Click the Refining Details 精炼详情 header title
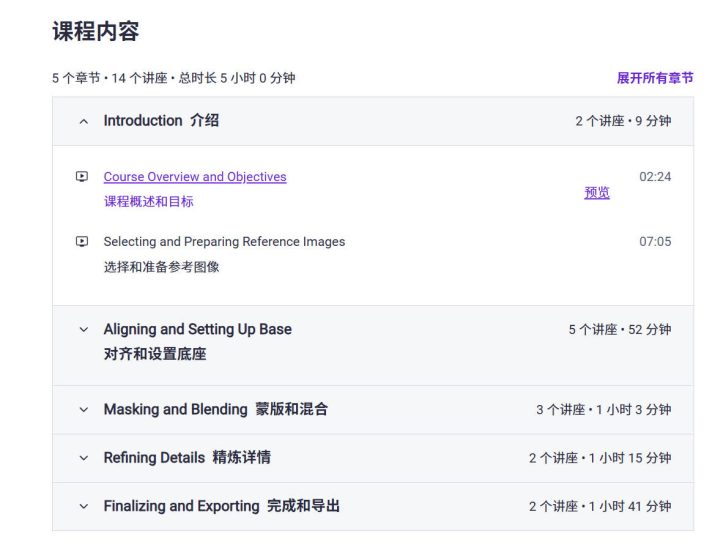This screenshot has height=550, width=715. point(187,457)
